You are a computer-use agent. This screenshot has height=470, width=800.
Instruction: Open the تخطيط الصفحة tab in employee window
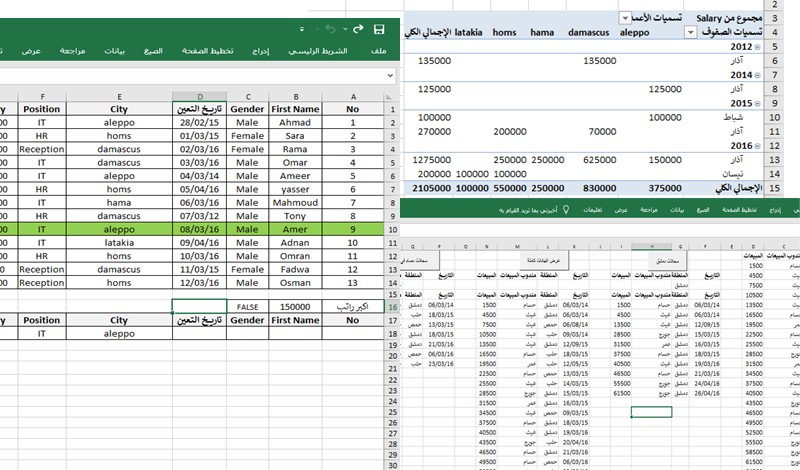point(208,51)
